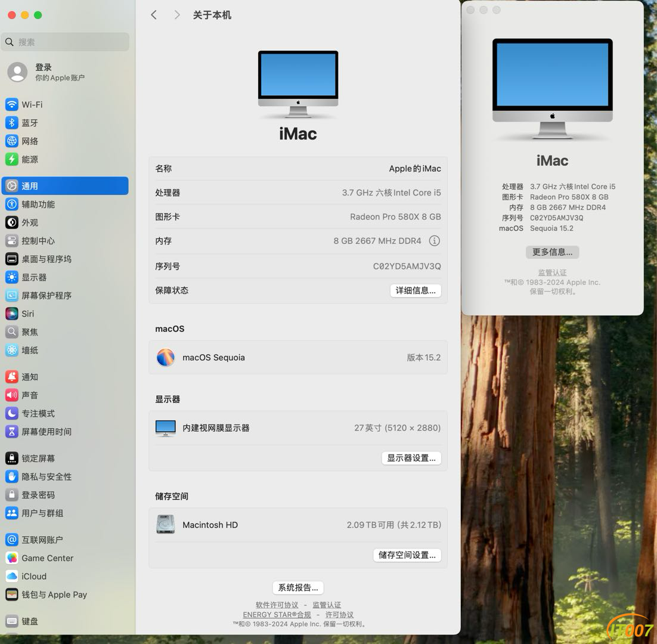Select the 网络 globe icon
This screenshot has width=657, height=644.
[x=12, y=141]
